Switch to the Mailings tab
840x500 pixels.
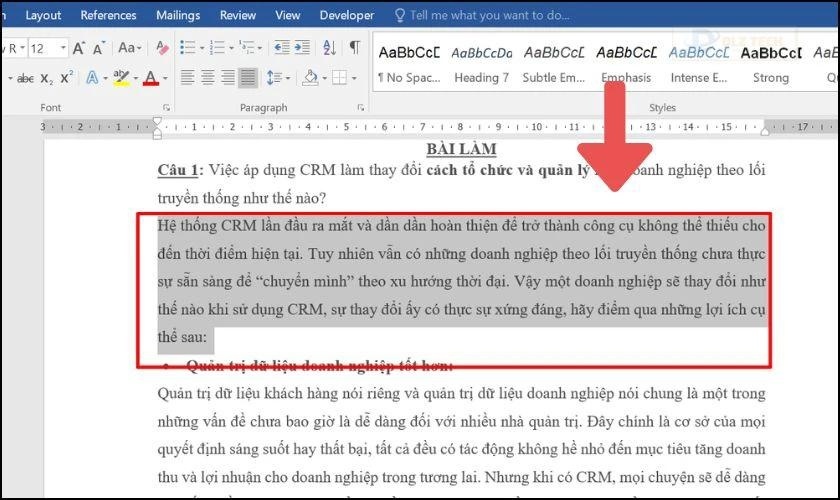(x=178, y=16)
